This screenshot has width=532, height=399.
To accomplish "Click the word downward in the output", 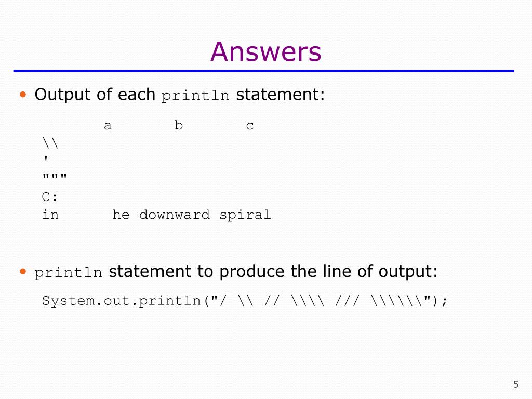I will click(x=175, y=215).
